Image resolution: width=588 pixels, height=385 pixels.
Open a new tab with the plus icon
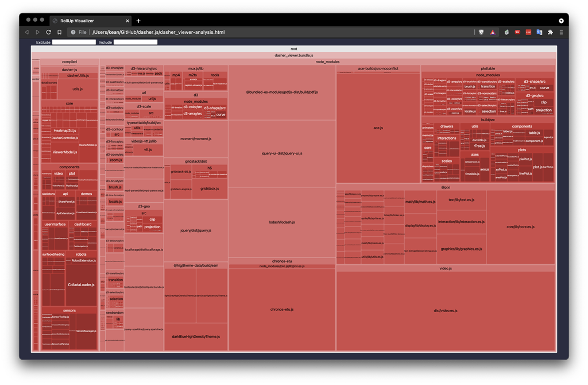(138, 21)
